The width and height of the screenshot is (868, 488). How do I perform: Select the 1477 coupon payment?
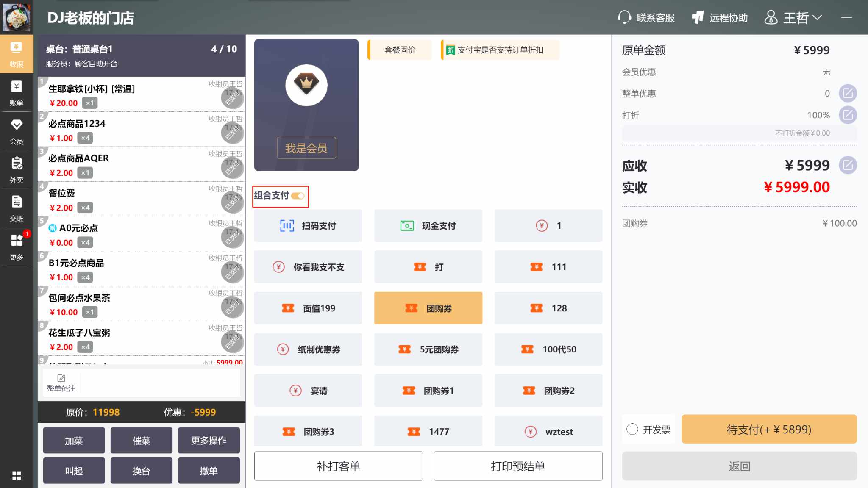click(x=428, y=431)
